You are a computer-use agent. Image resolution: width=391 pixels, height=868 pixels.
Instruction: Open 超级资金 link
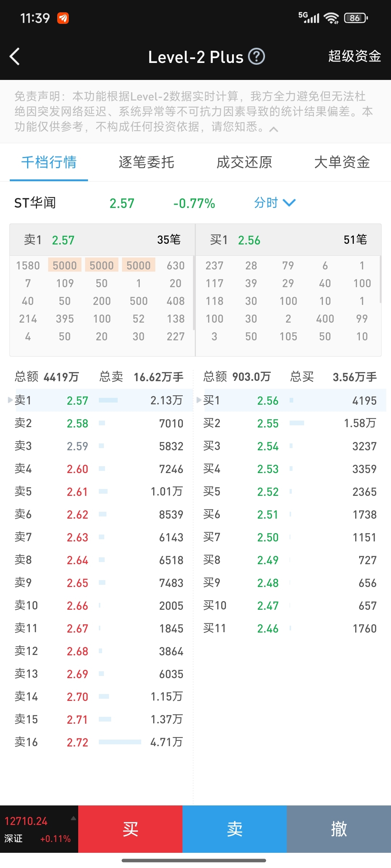[354, 56]
